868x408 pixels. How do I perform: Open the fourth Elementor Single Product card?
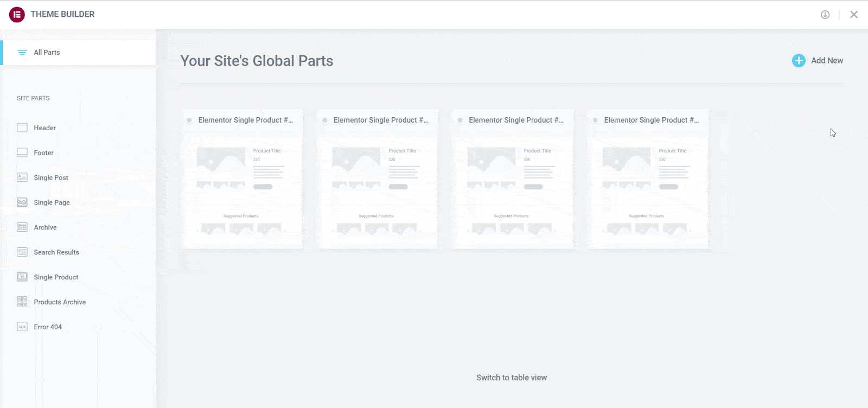[x=648, y=180]
